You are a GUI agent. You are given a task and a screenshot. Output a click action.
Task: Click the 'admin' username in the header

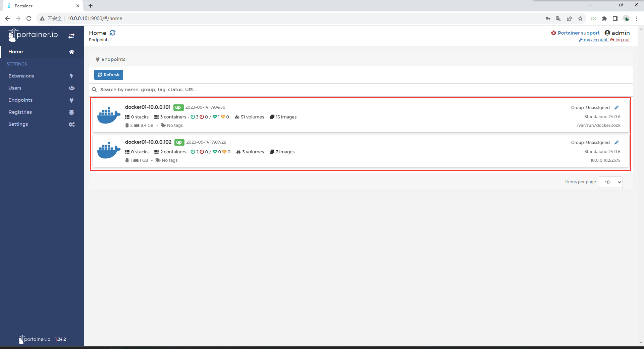(x=621, y=33)
